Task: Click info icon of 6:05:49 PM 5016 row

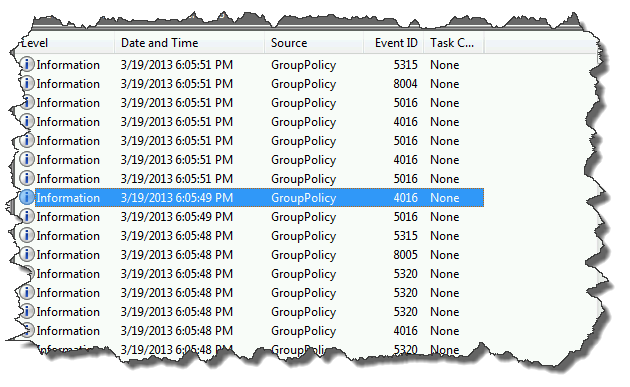Action: pyautogui.click(x=27, y=216)
